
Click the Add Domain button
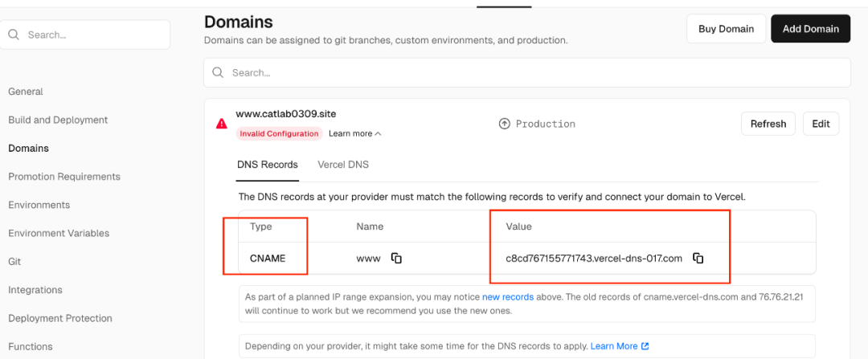810,29
